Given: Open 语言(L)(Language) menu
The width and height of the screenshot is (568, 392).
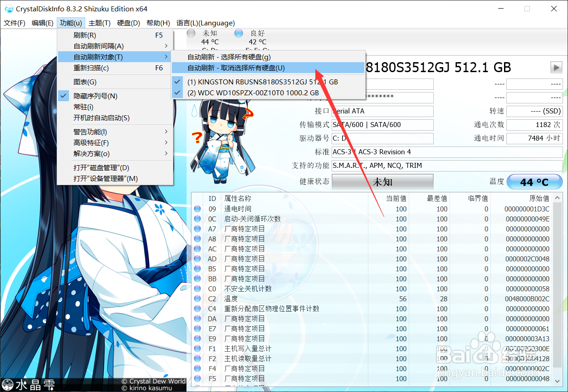Looking at the screenshot, I should pyautogui.click(x=206, y=23).
